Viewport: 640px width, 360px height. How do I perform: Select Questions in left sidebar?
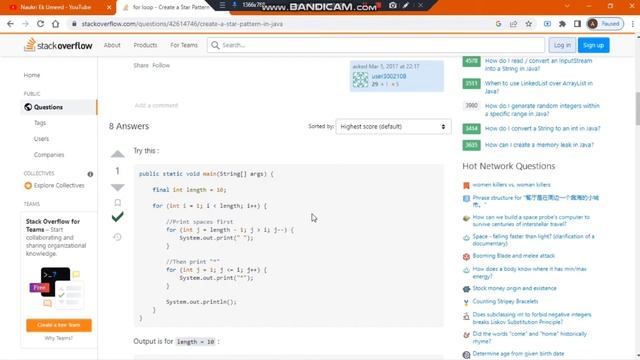59,107
